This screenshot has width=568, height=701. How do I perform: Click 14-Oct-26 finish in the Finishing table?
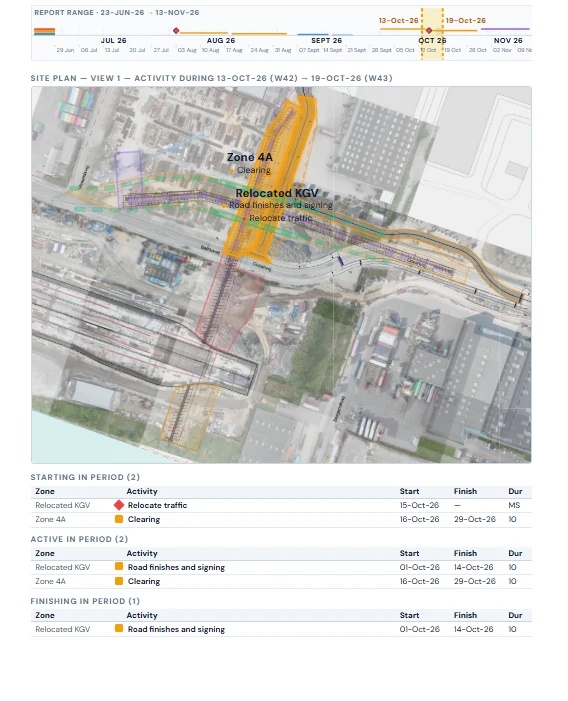[x=474, y=629]
